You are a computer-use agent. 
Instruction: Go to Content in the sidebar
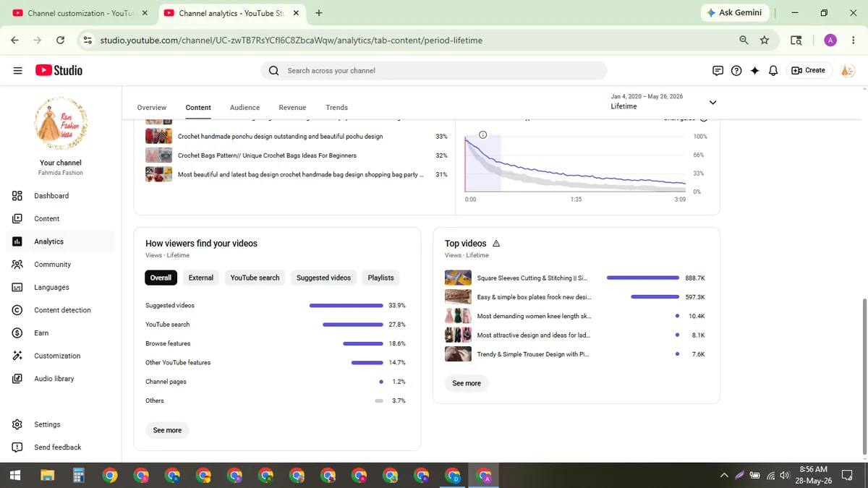pyautogui.click(x=61, y=218)
